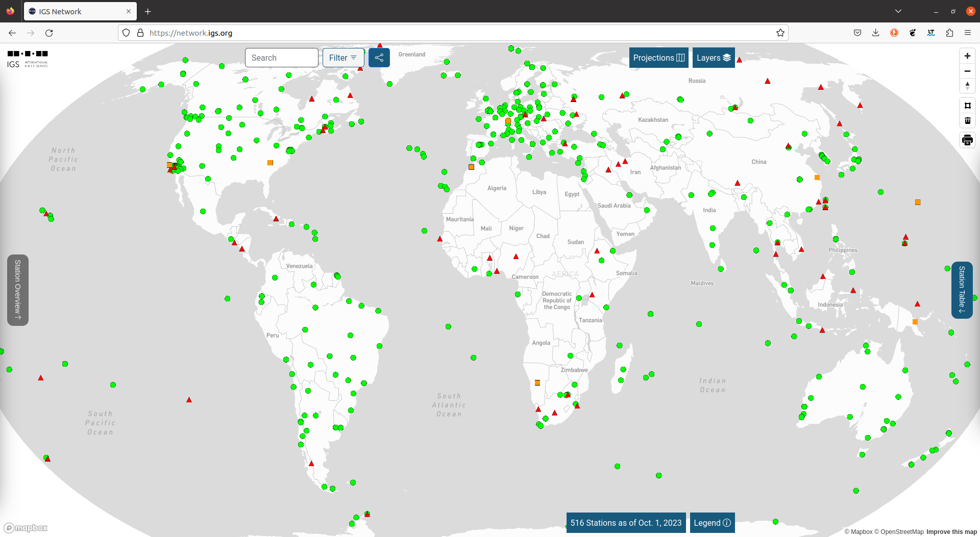Image resolution: width=980 pixels, height=537 pixels.
Task: Click the Afghanistan map label
Action: point(666,168)
